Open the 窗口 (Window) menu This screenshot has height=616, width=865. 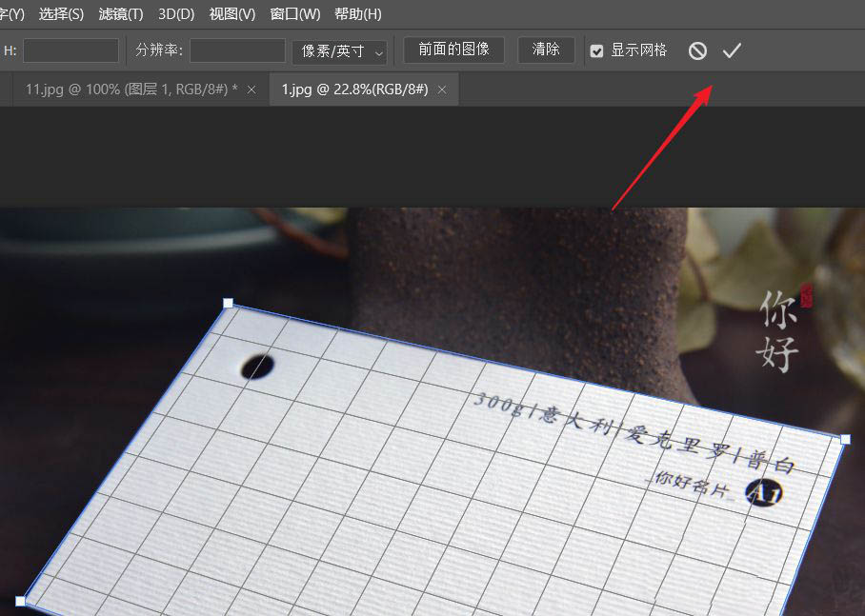(x=293, y=14)
